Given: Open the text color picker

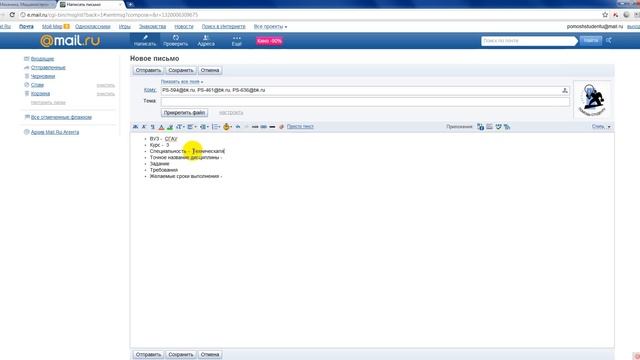Looking at the screenshot, I should tap(161, 127).
